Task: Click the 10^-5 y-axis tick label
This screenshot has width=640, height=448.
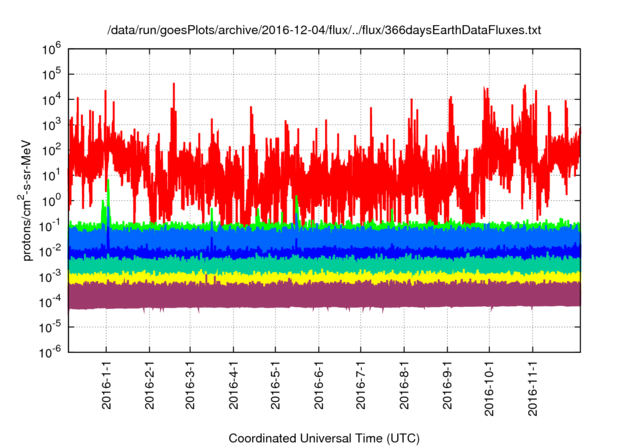Action: 50,326
